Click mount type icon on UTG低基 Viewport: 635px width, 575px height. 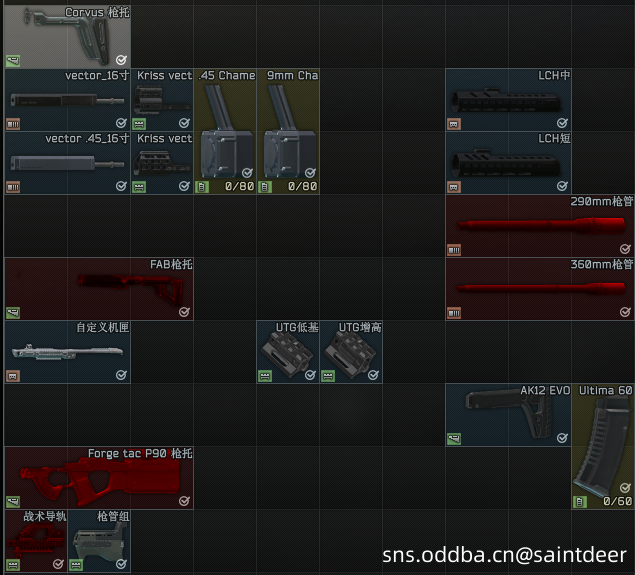point(265,376)
